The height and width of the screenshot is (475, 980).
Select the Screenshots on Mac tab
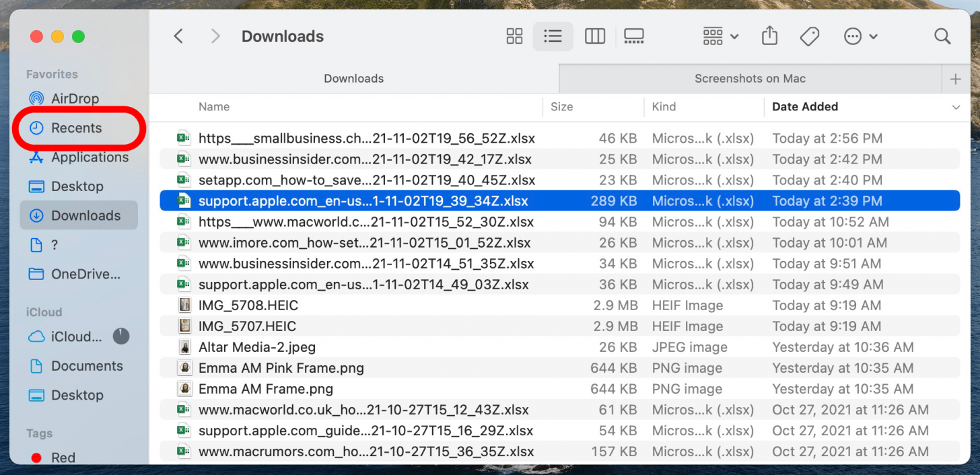coord(750,79)
